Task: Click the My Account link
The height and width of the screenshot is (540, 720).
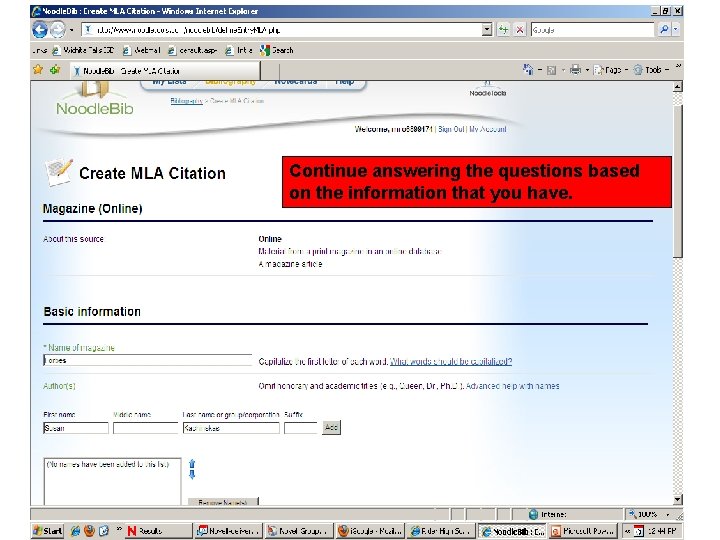Action: point(488,129)
